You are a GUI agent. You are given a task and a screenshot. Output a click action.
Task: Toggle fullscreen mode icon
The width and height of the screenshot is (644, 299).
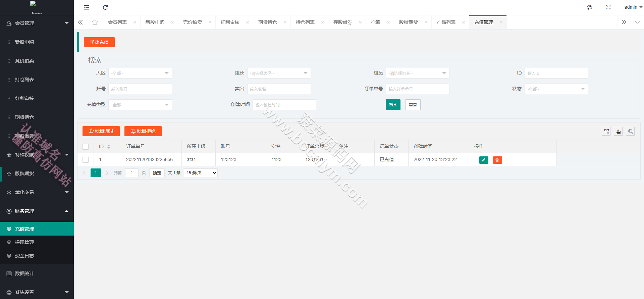click(x=608, y=7)
